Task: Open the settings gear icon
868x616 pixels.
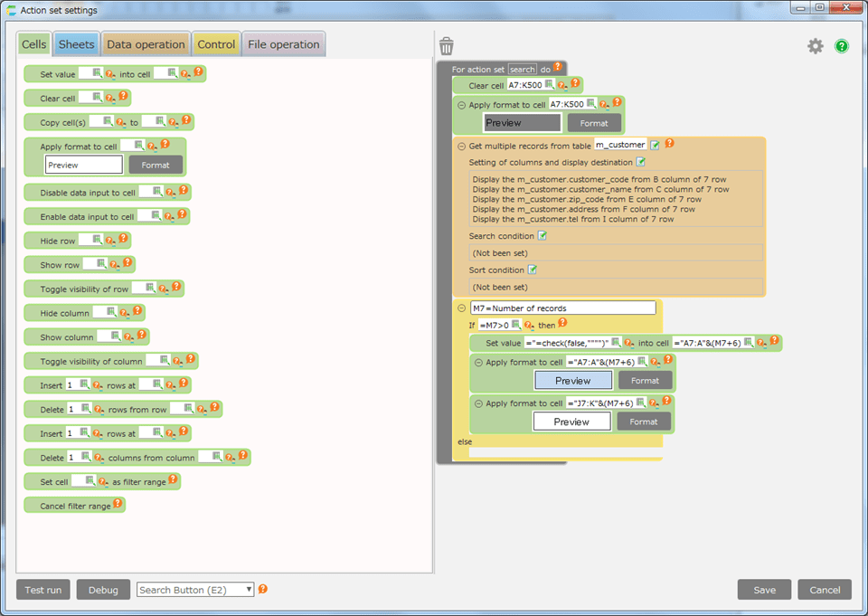Action: click(816, 46)
